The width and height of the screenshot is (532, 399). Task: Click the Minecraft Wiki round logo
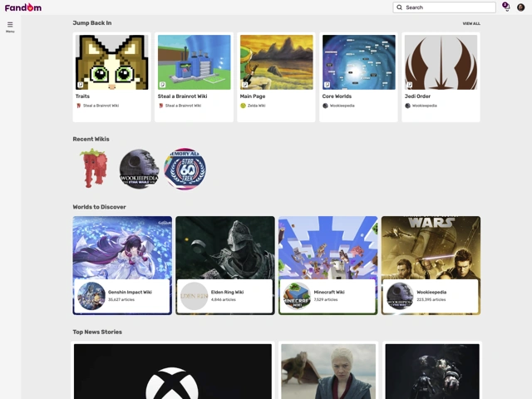click(x=298, y=296)
